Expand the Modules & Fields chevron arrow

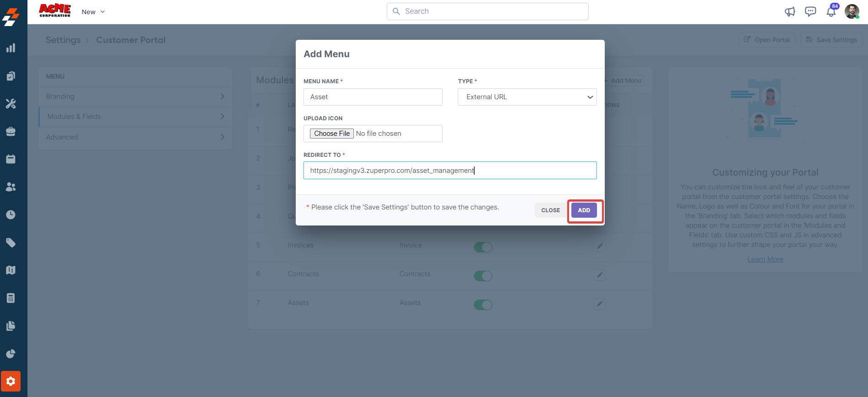pos(222,116)
